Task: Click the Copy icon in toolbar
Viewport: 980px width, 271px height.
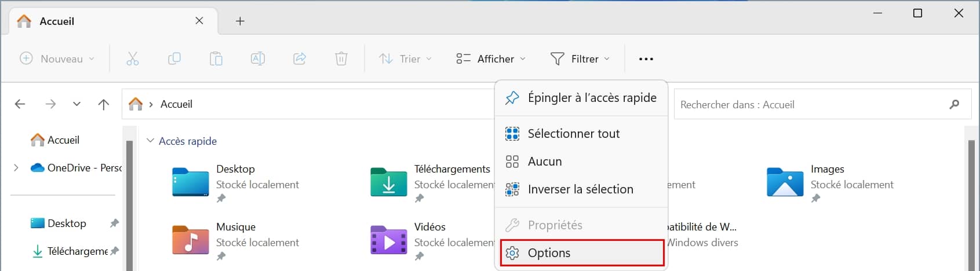Action: coord(174,58)
